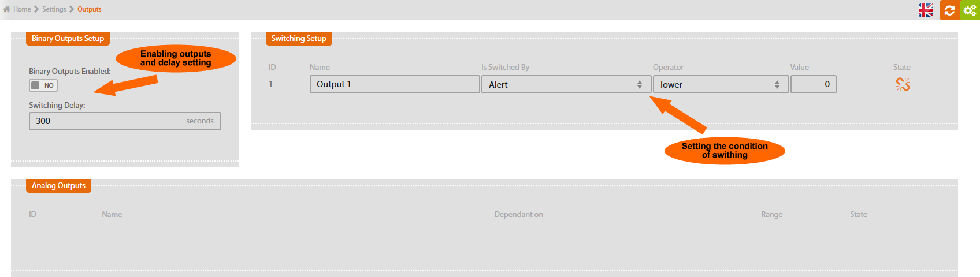Focus the Switching Delay seconds field

105,121
